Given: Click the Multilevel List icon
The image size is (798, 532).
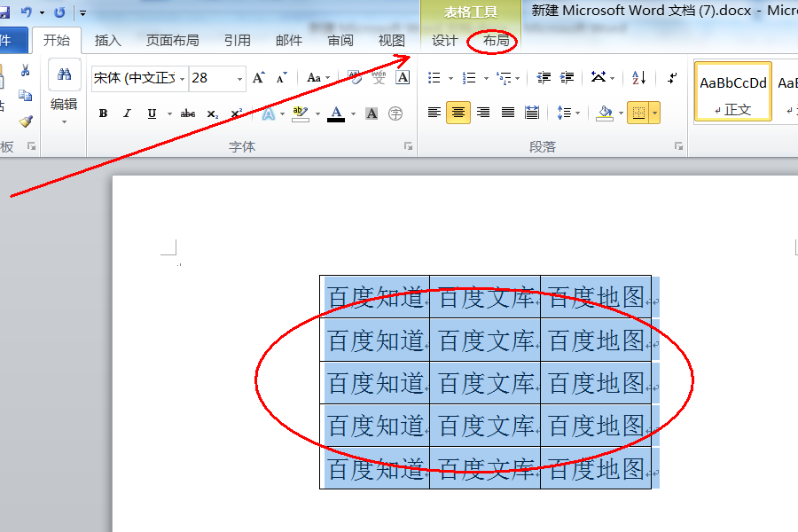Looking at the screenshot, I should coord(504,78).
